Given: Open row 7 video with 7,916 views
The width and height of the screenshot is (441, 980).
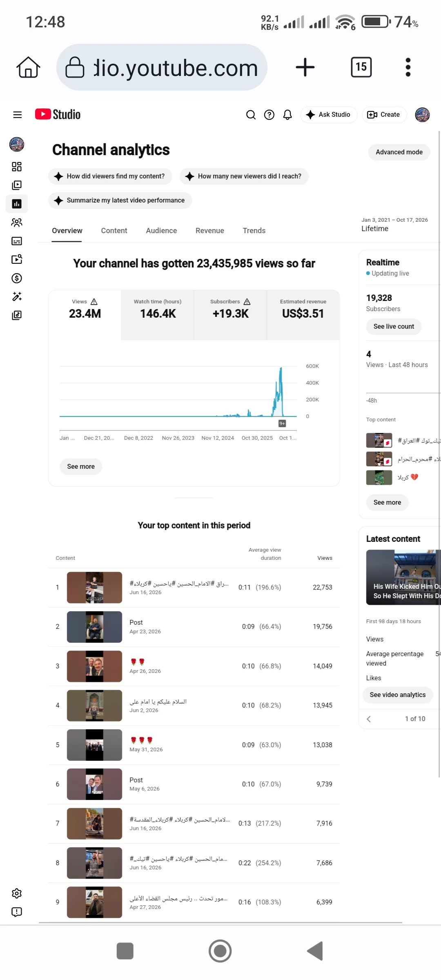Looking at the screenshot, I should point(194,824).
